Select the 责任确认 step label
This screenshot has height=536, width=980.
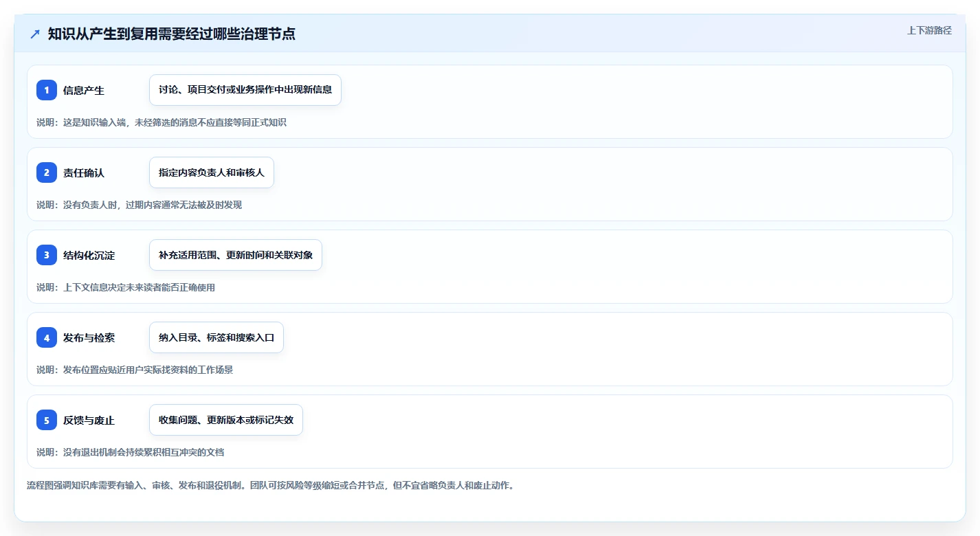pyautogui.click(x=84, y=172)
